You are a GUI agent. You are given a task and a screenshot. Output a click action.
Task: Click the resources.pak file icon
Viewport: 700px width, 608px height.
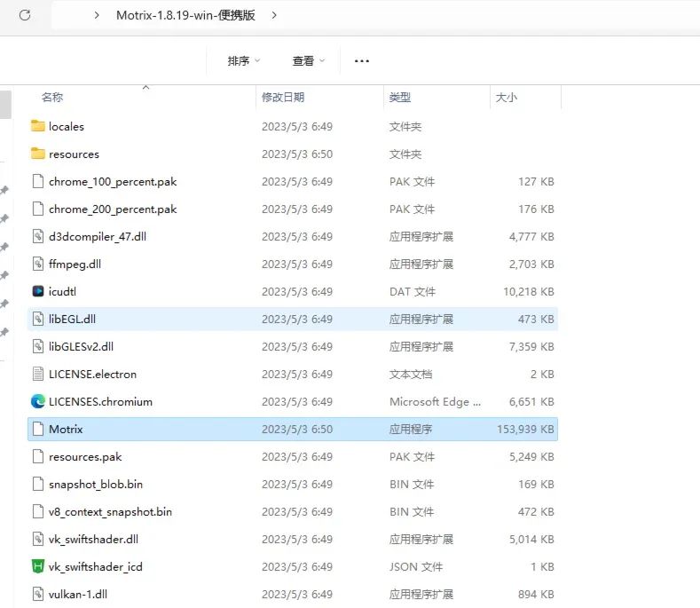(x=38, y=456)
